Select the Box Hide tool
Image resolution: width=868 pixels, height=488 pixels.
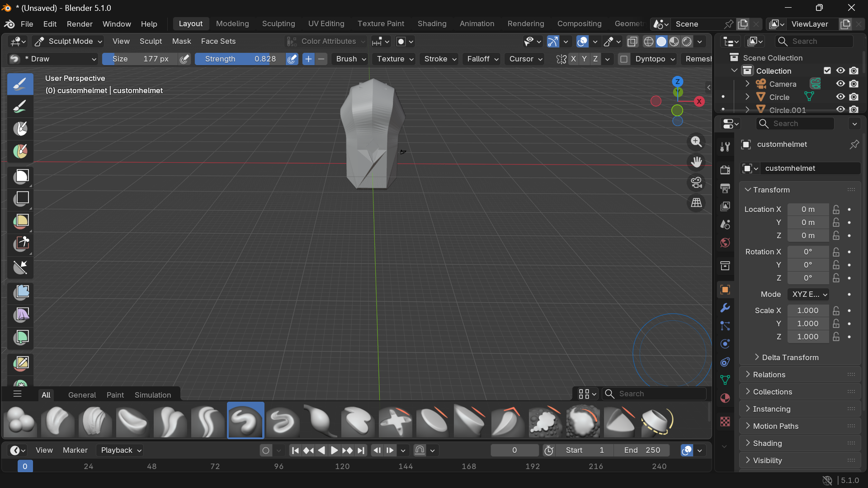tap(20, 198)
